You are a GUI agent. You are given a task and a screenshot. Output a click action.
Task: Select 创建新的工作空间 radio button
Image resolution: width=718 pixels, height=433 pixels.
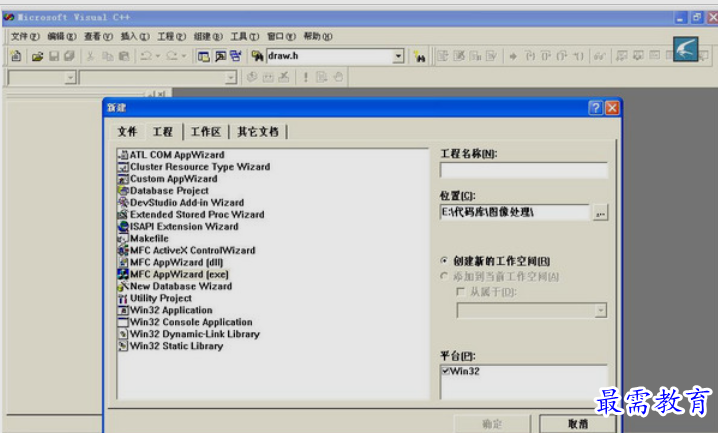coord(444,260)
